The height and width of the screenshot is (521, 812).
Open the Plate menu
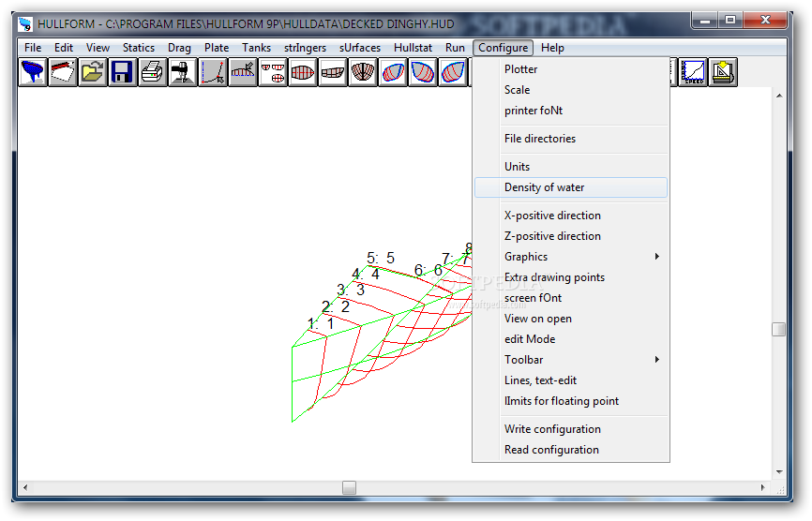[x=217, y=48]
